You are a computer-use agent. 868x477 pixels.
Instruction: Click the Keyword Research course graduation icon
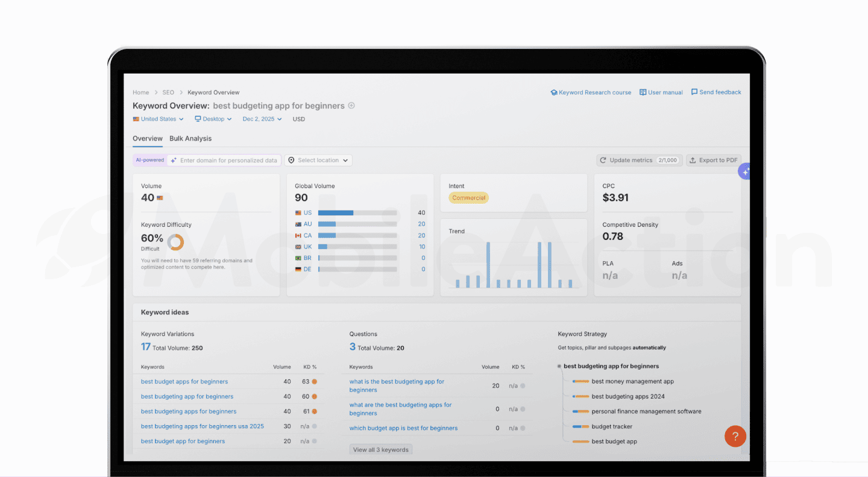[x=554, y=93]
